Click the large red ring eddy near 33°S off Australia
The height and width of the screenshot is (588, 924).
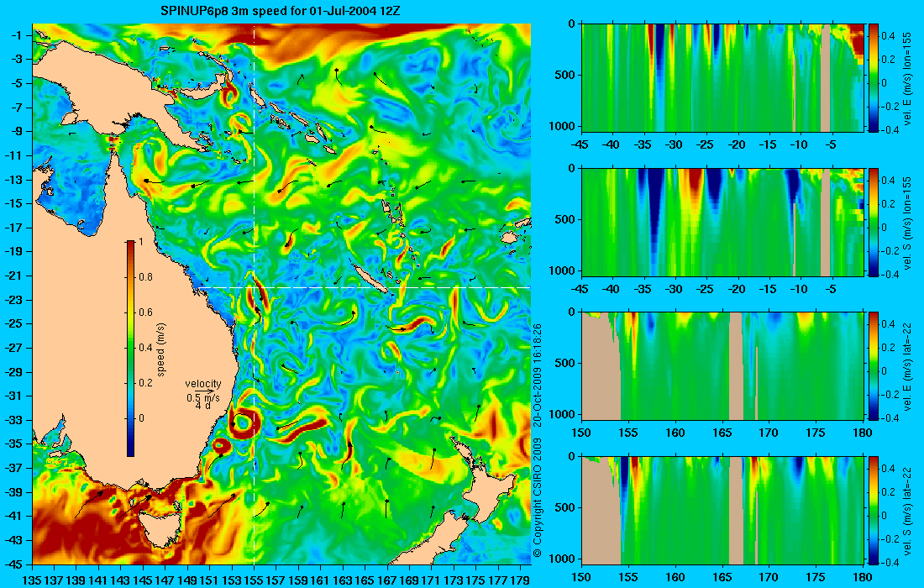click(244, 423)
